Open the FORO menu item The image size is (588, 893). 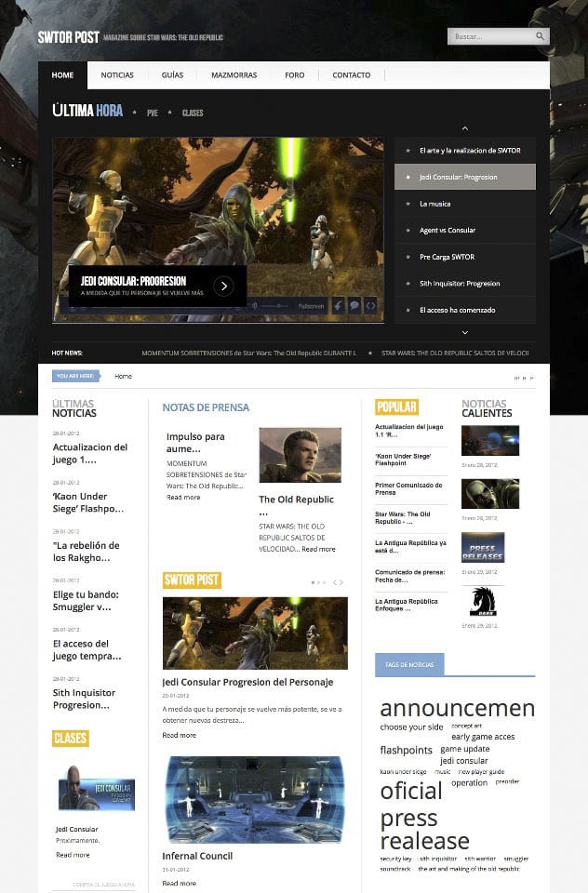tap(295, 75)
